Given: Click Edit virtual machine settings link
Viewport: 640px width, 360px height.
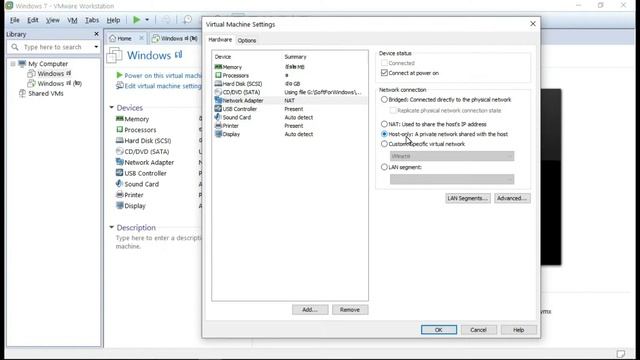Looking at the screenshot, I should point(159,86).
